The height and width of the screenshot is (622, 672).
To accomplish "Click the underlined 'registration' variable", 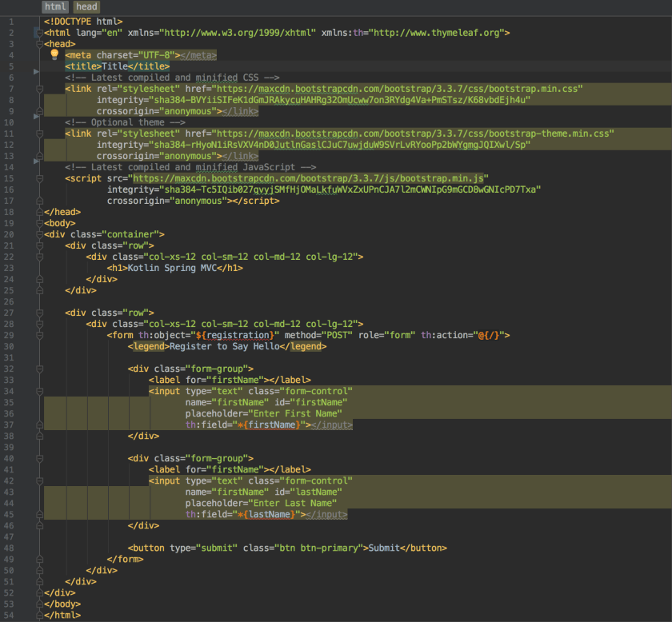I will coord(238,335).
